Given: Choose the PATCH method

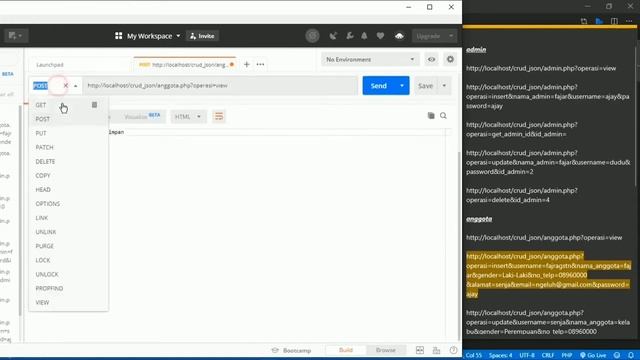Looking at the screenshot, I should (44, 147).
